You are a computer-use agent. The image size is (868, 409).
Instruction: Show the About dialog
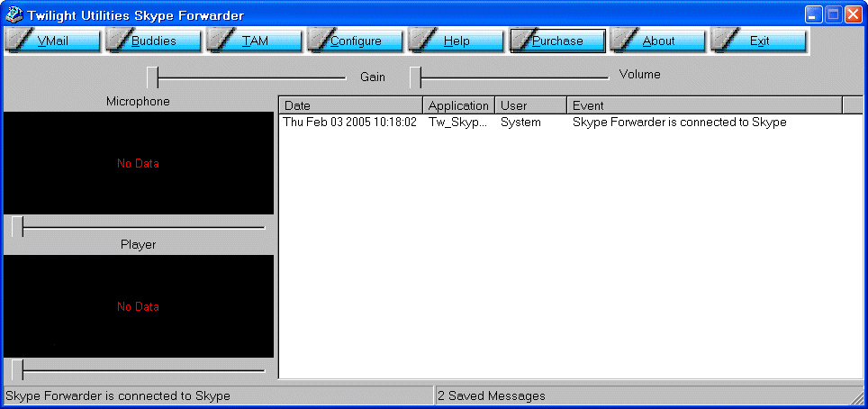657,41
